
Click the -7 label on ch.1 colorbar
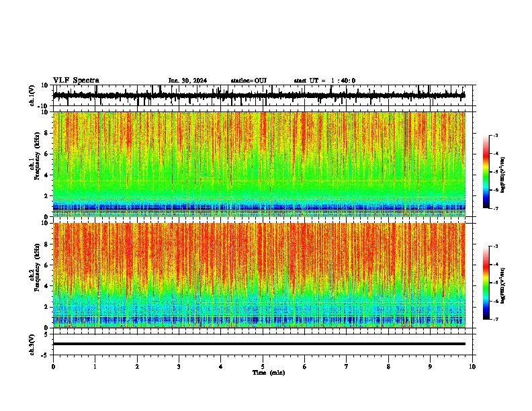click(x=496, y=208)
